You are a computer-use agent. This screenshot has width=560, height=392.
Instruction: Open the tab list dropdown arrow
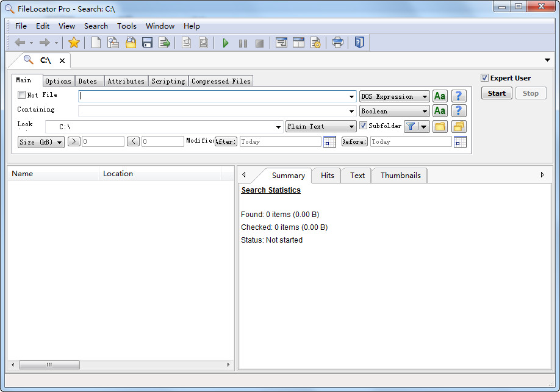(x=548, y=60)
